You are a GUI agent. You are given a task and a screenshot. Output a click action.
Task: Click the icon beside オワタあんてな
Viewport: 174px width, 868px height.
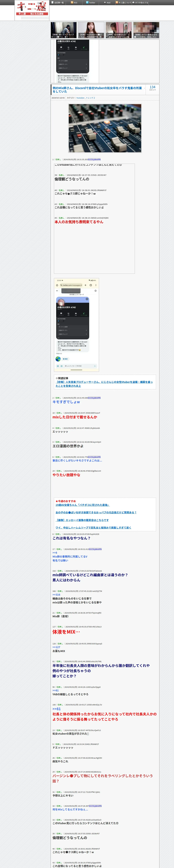point(133,2)
